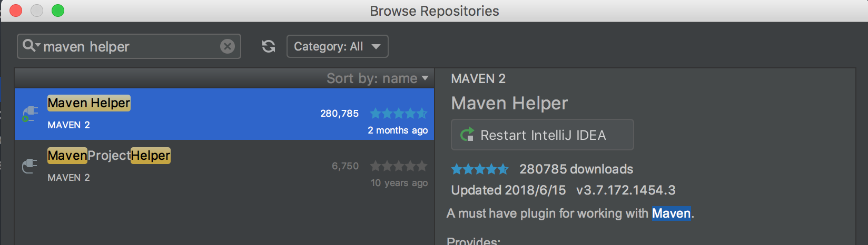Reload the plugin repository list
Viewport: 868px width, 245px height.
[269, 46]
